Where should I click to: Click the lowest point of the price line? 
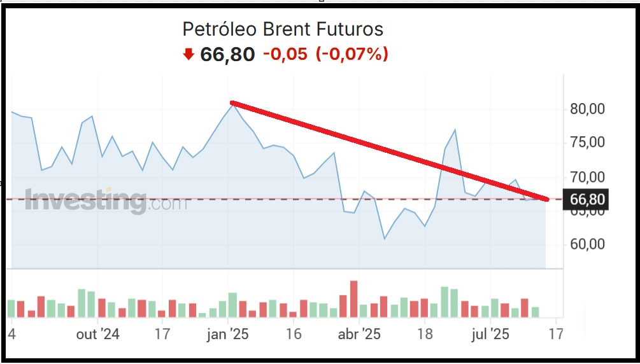tap(385, 239)
